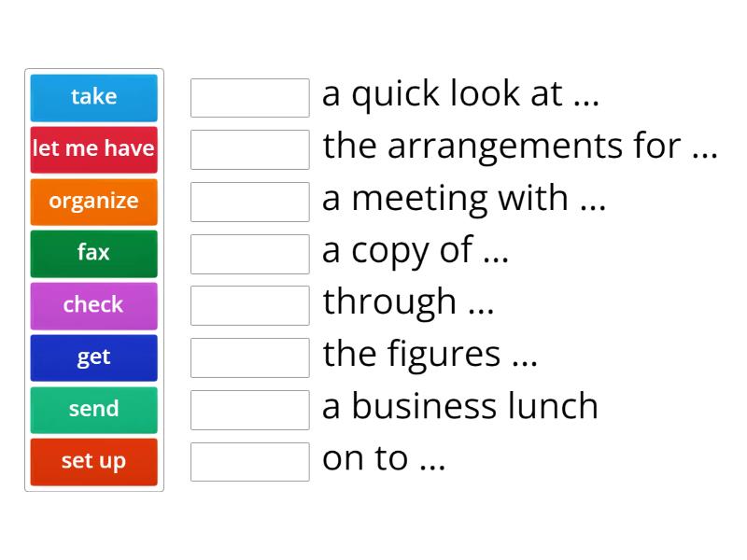Select the blank slot before 'on to ...'

point(249,461)
